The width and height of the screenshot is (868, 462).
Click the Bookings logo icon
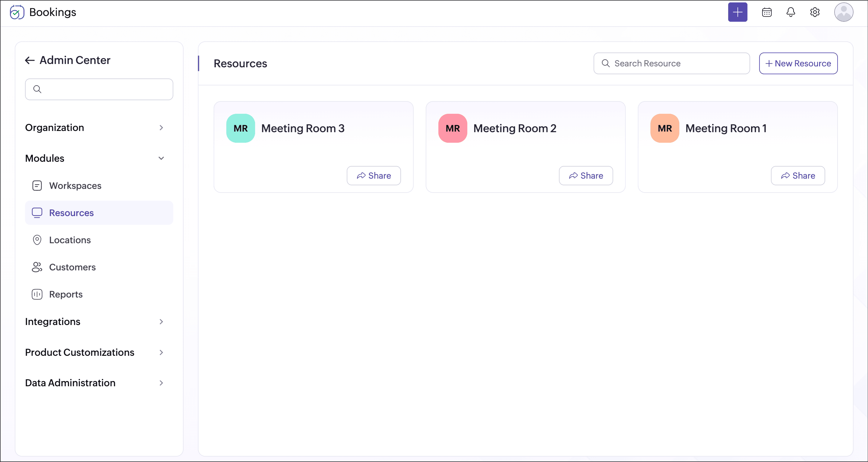pos(17,12)
